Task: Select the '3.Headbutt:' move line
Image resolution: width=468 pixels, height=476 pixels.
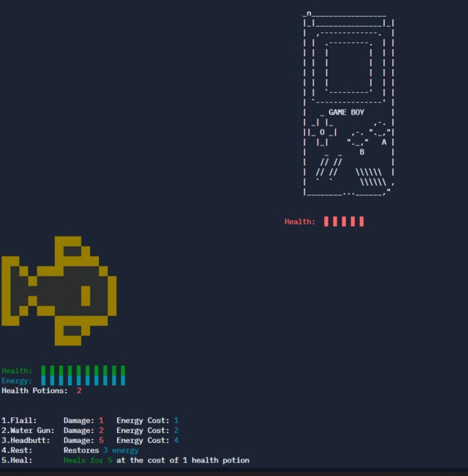Action: (x=90, y=440)
